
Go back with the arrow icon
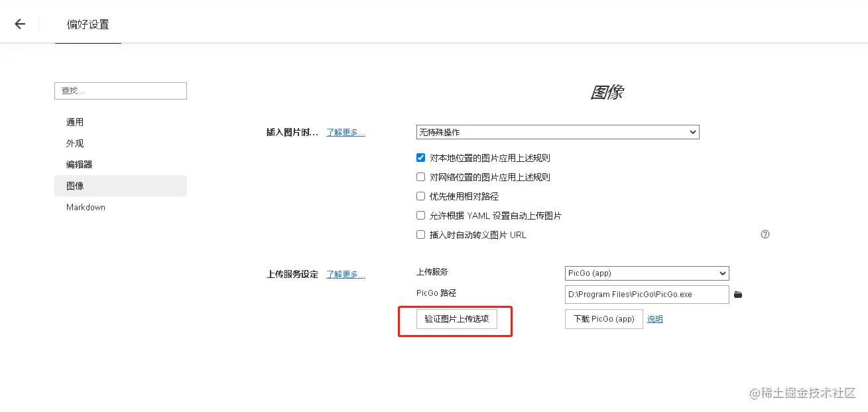(20, 24)
